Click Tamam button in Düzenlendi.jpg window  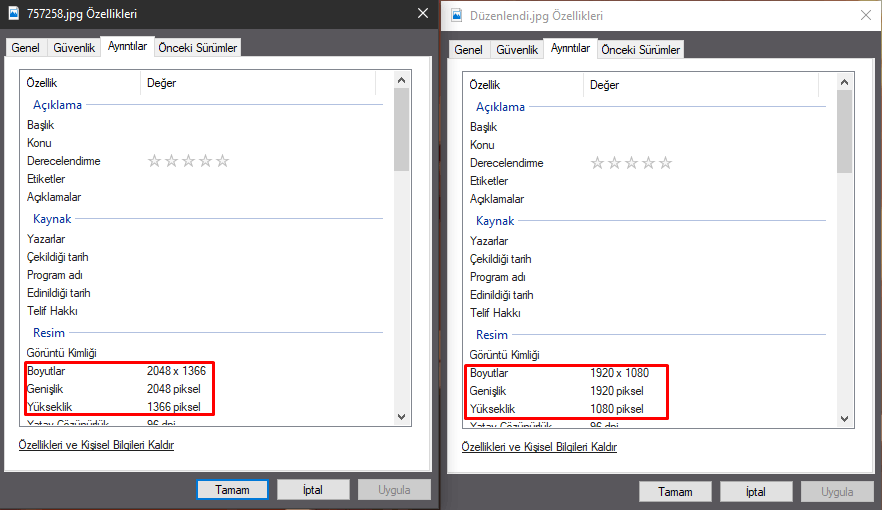point(675,492)
